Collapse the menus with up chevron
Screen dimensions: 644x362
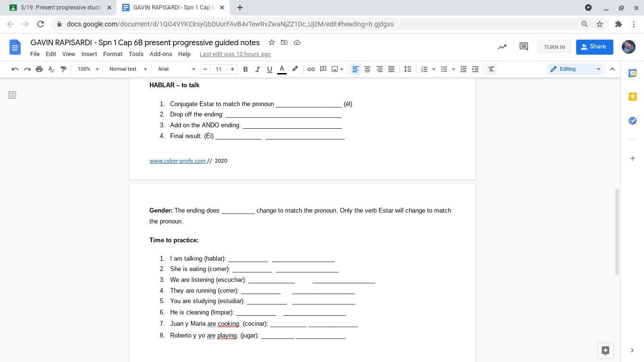612,69
